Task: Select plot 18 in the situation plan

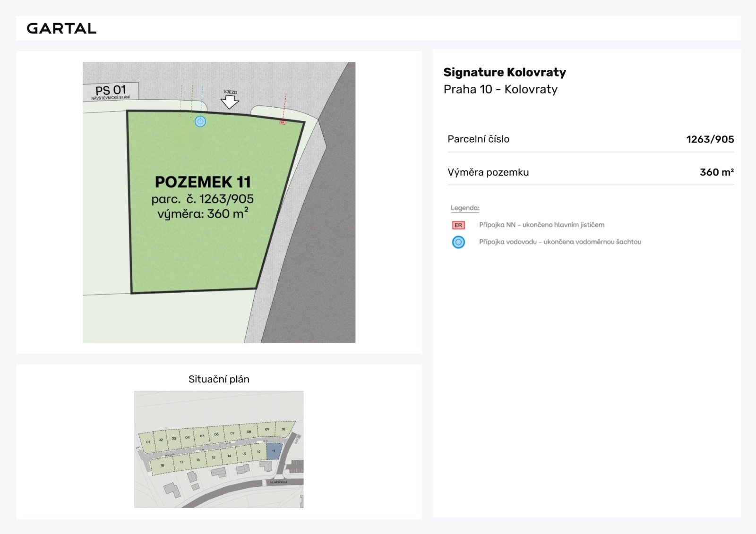Action: click(162, 466)
